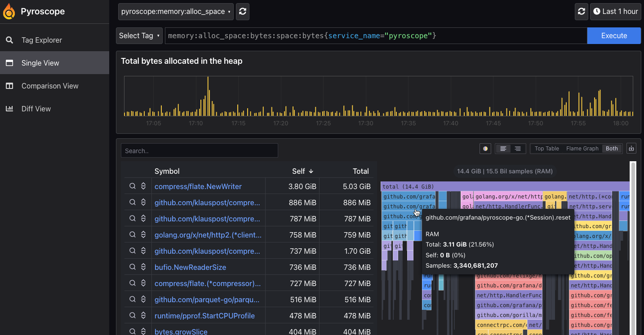Open the pyroscope:memory:alloc_space app selector

[175, 11]
